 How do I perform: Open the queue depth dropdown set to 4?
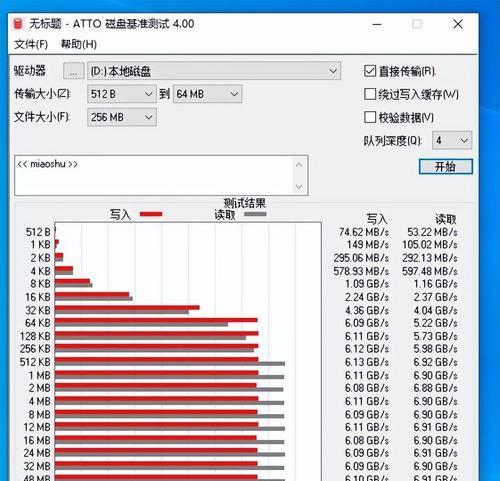point(452,141)
